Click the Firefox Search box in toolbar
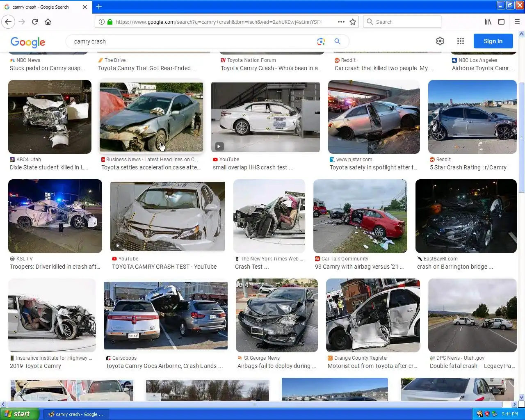525x420 pixels. pyautogui.click(x=402, y=22)
